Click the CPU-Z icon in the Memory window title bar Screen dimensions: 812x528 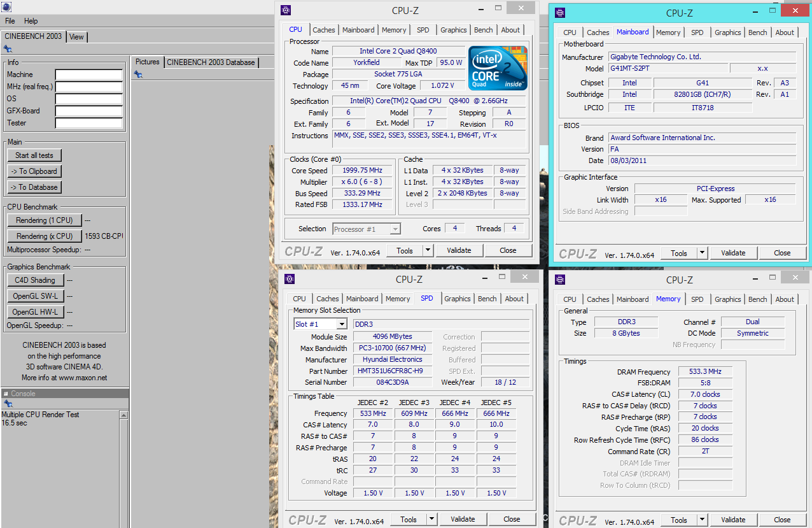tap(560, 280)
